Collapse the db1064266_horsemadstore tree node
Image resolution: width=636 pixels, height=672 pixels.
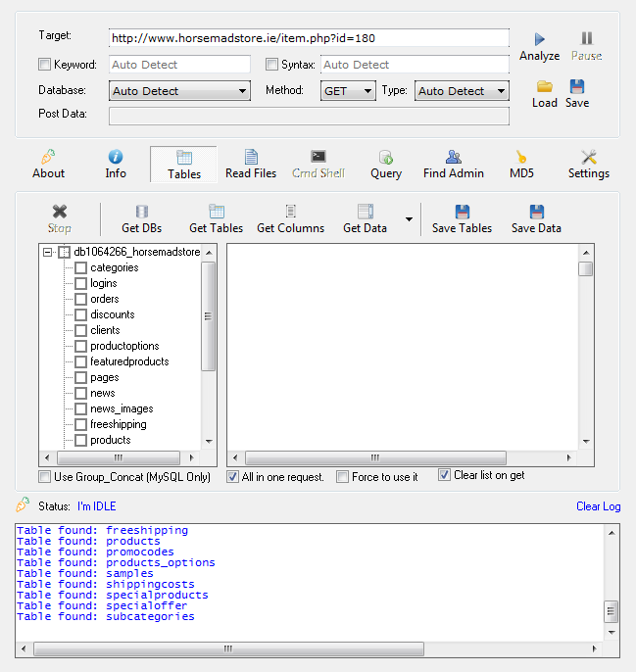(x=48, y=252)
